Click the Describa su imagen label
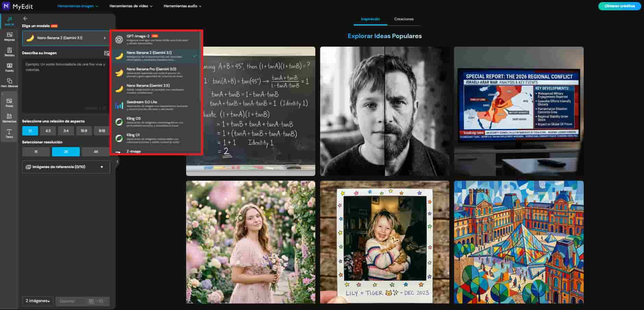Viewport: 644px width, 310px height. 39,53
